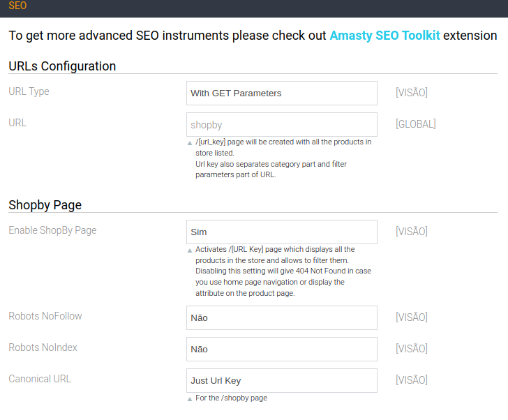
Task: Click the URL field containing shopby
Action: pyautogui.click(x=281, y=125)
